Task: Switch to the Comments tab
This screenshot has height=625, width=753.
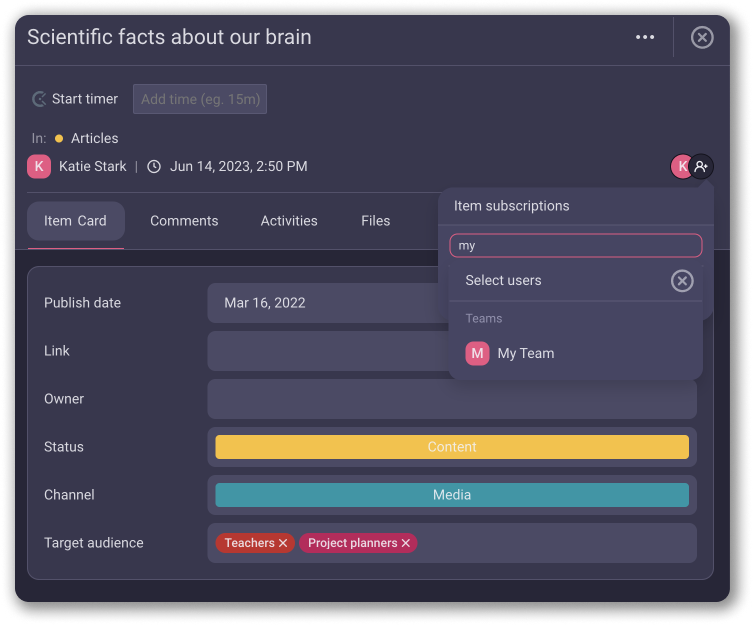Action: tap(184, 221)
